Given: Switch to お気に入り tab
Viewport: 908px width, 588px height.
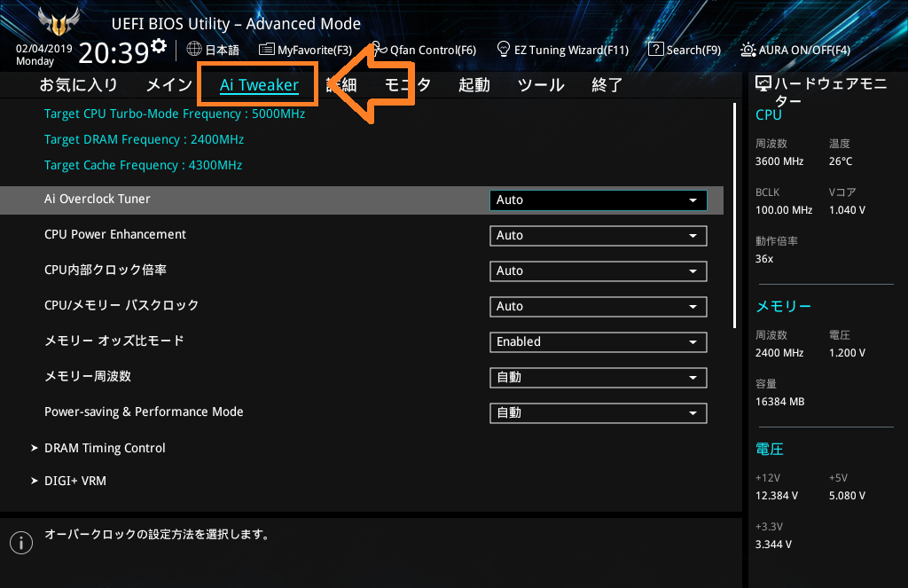Looking at the screenshot, I should [x=79, y=84].
